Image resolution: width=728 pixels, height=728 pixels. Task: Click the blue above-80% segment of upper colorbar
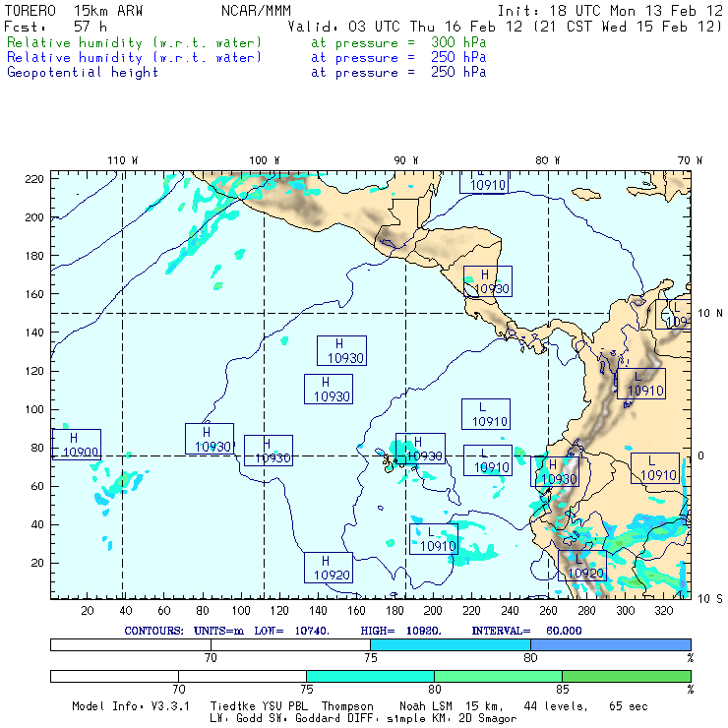(611, 644)
